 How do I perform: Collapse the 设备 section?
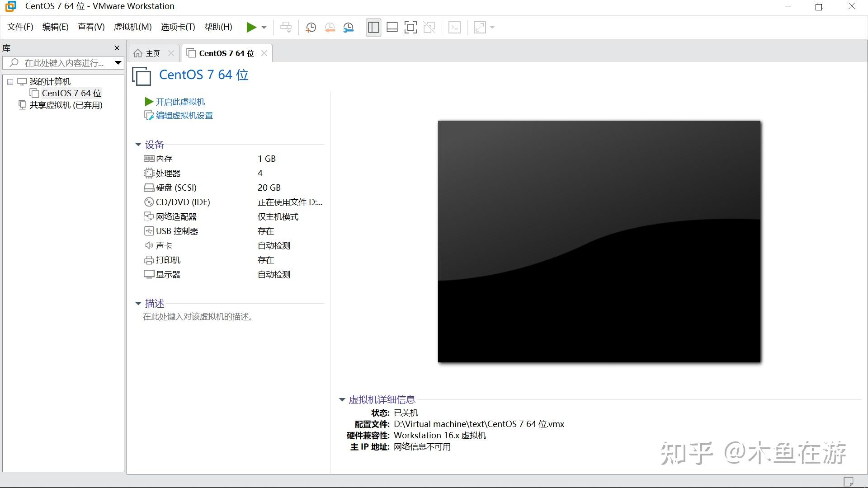tap(138, 144)
